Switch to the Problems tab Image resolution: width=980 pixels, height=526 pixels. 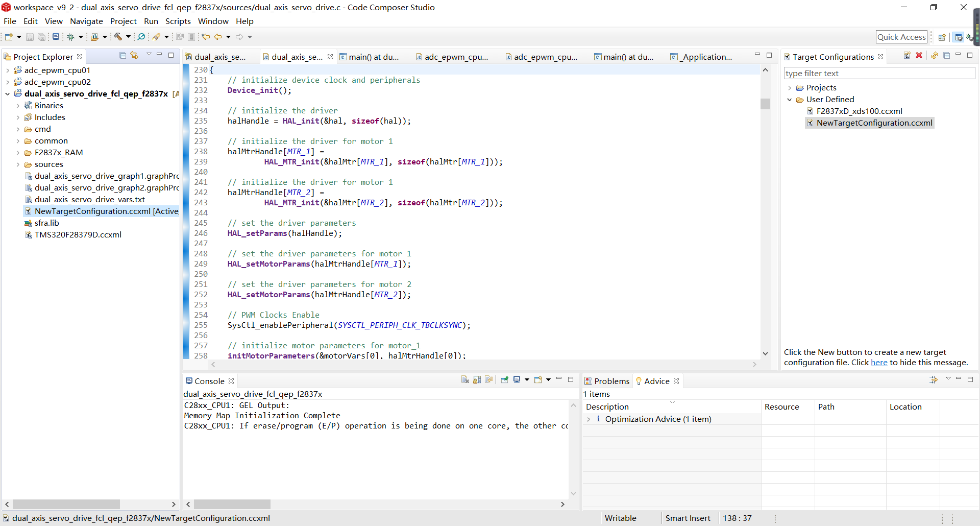pos(607,381)
